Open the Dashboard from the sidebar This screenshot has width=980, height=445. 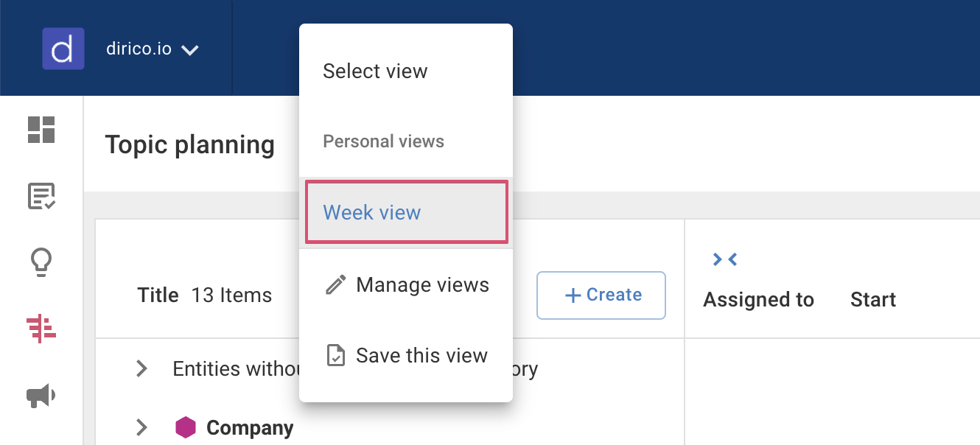point(41,130)
